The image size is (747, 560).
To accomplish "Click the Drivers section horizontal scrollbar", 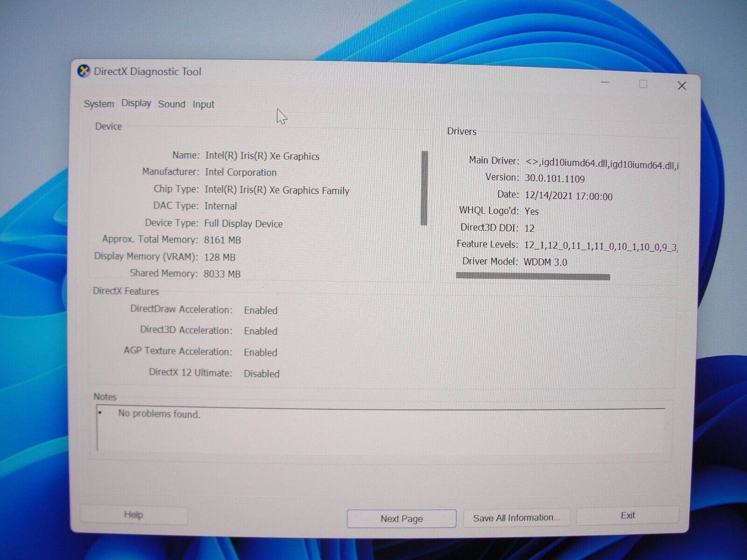I will [533, 277].
